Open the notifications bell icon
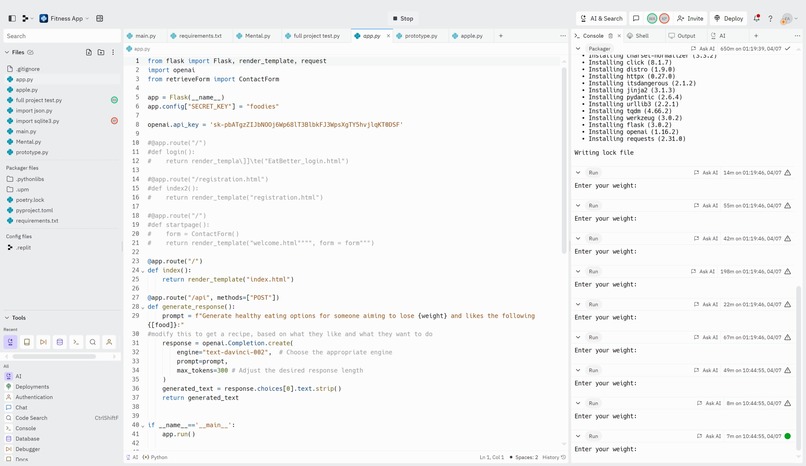Viewport: 806px width, 466px height. tap(756, 18)
